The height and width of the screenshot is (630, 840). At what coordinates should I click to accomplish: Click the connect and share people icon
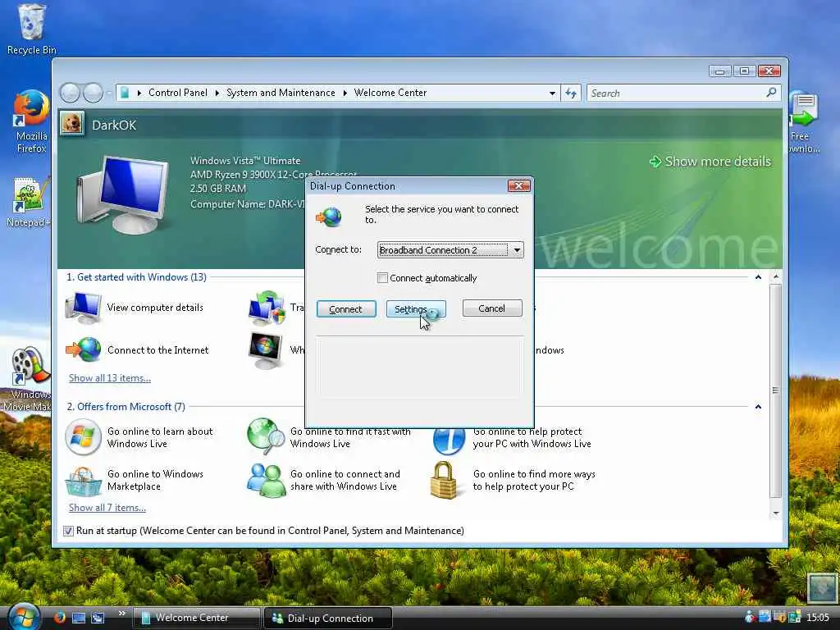[266, 480]
